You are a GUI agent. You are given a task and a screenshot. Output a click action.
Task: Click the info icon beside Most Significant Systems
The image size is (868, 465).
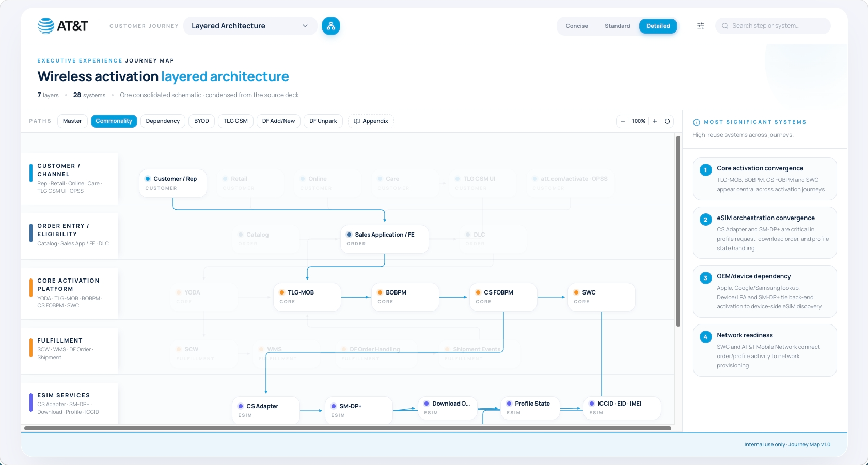click(x=697, y=122)
